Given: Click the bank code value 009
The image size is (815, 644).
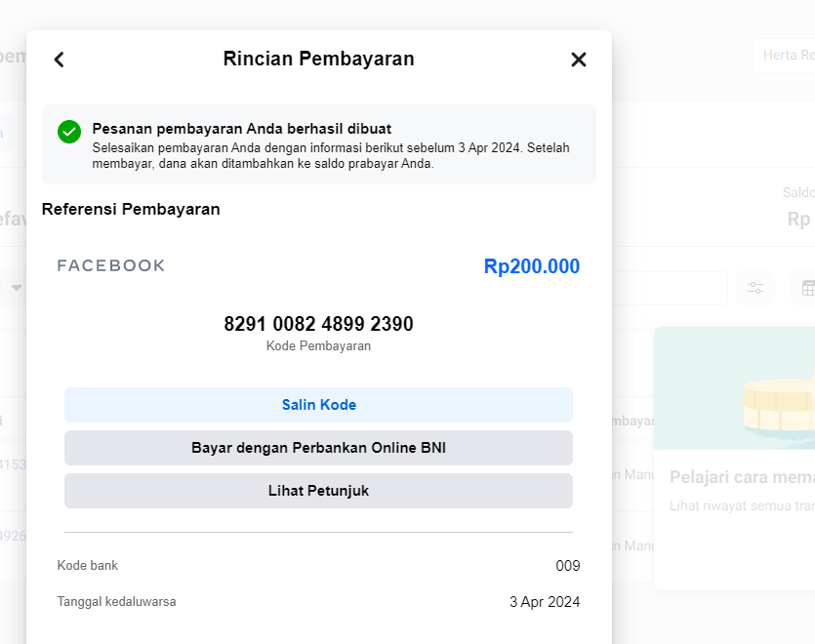Looking at the screenshot, I should (x=568, y=566).
